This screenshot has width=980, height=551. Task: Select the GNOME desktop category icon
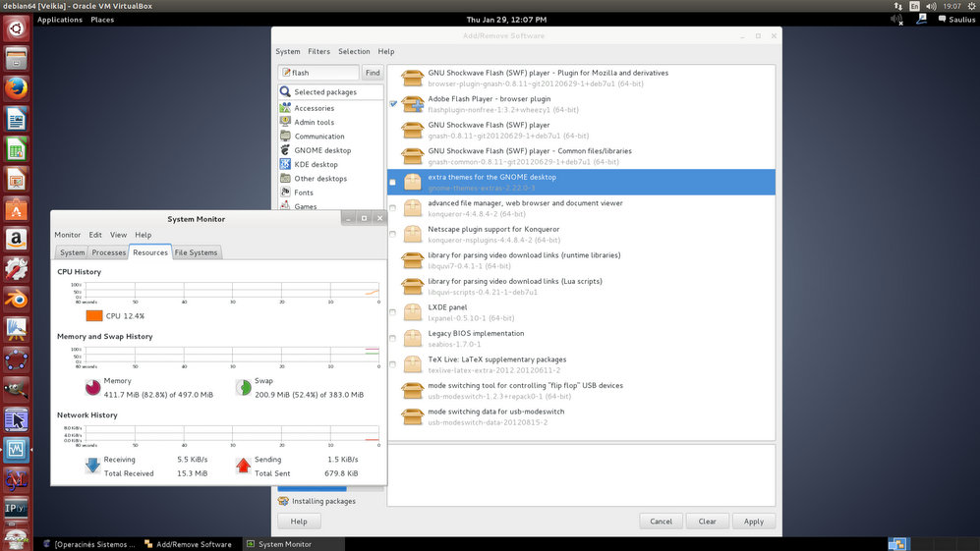point(285,150)
